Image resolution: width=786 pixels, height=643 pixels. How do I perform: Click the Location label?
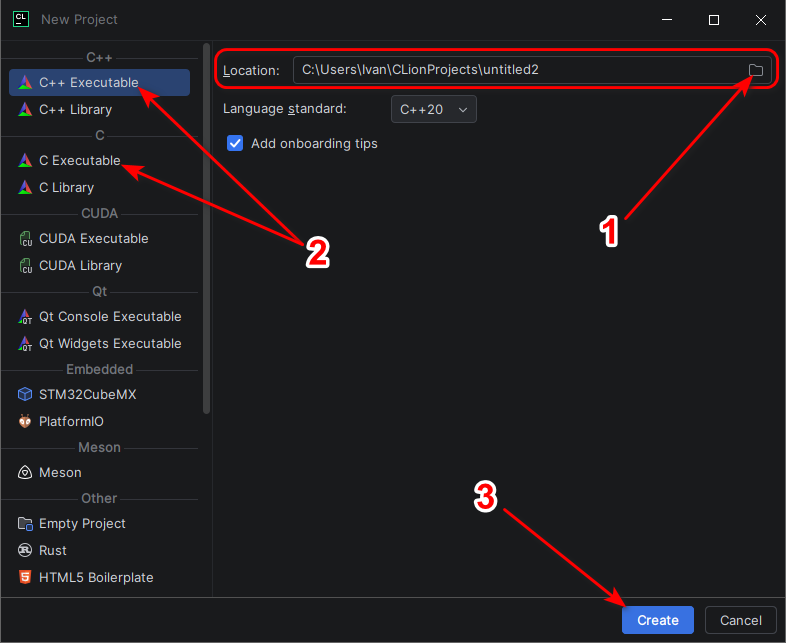[251, 71]
